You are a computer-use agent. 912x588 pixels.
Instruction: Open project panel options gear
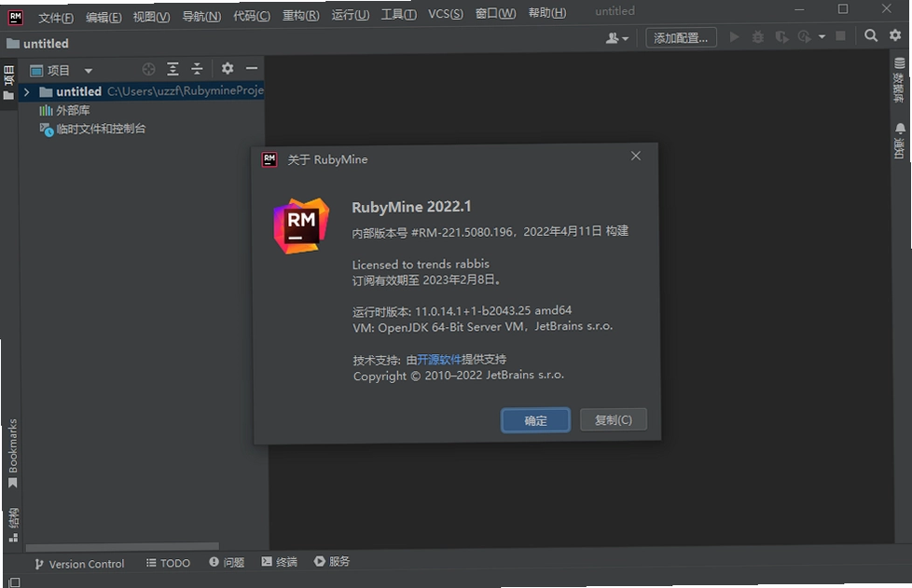click(x=228, y=68)
